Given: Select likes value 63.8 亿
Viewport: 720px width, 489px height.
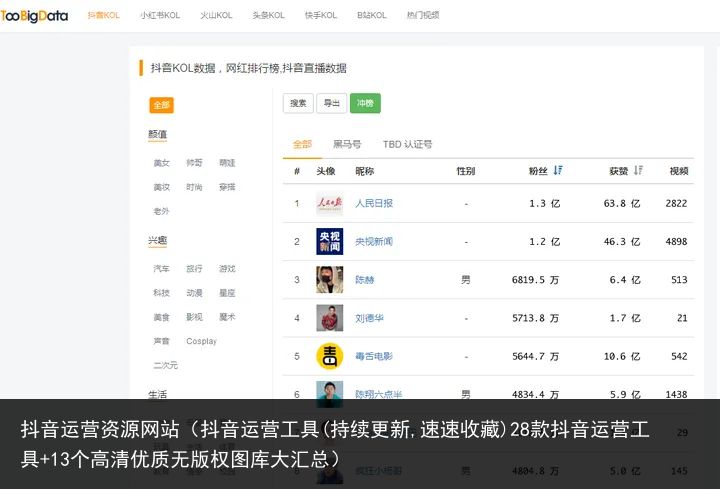Looking at the screenshot, I should click(x=622, y=203).
